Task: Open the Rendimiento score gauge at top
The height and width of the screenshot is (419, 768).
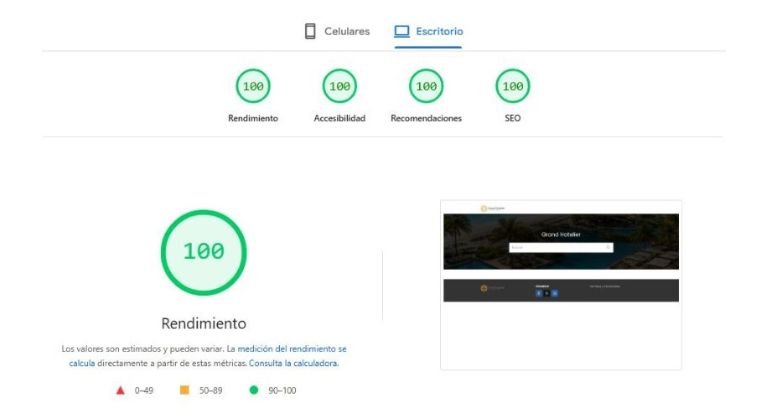Action: (253, 87)
